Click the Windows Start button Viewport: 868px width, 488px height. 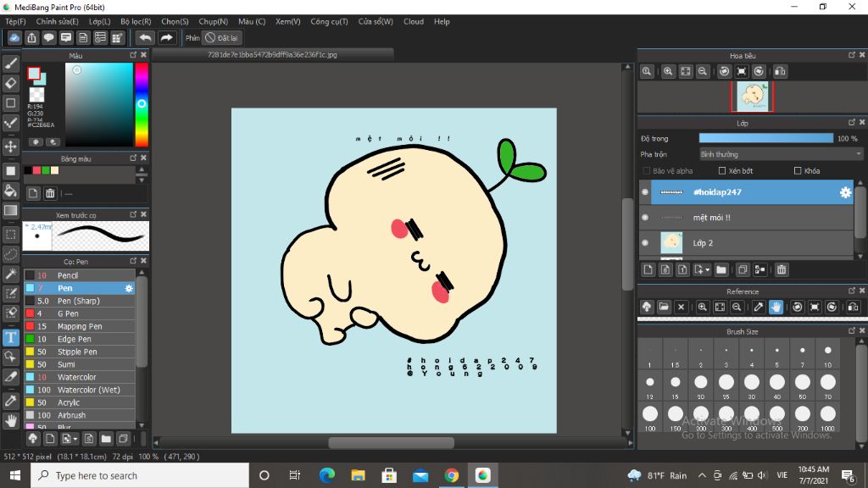(15, 476)
